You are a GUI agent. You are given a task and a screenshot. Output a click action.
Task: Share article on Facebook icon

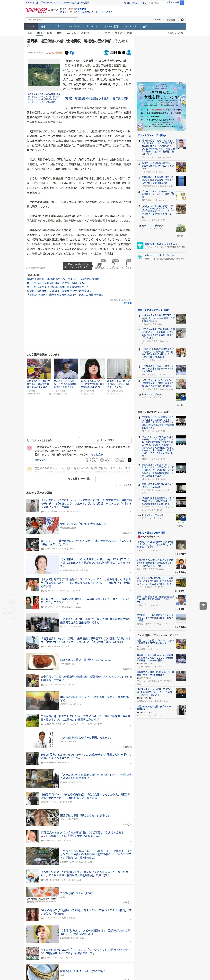click(72, 53)
